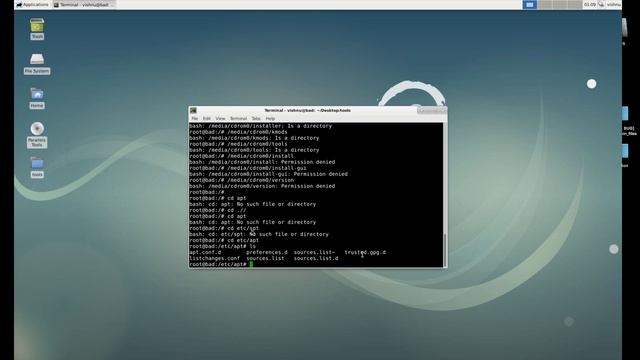The image size is (640, 360).
Task: Click the network status icon in top panel
Action: point(601,4)
